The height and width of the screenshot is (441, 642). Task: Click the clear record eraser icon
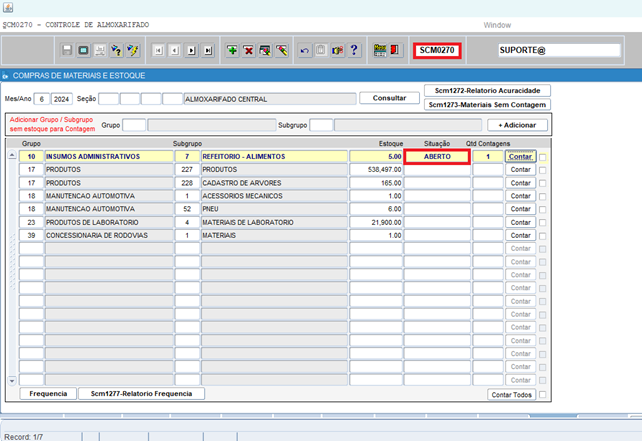tap(282, 50)
